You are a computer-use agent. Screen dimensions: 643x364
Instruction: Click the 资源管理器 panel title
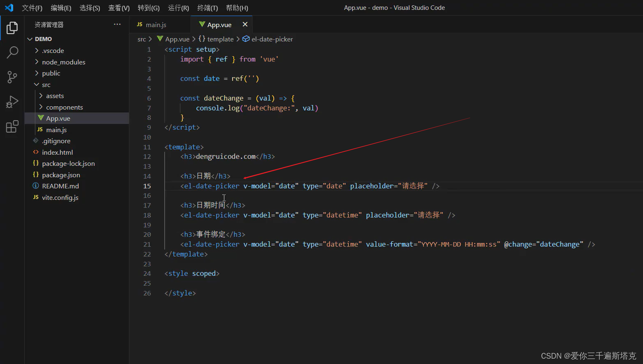pos(49,25)
